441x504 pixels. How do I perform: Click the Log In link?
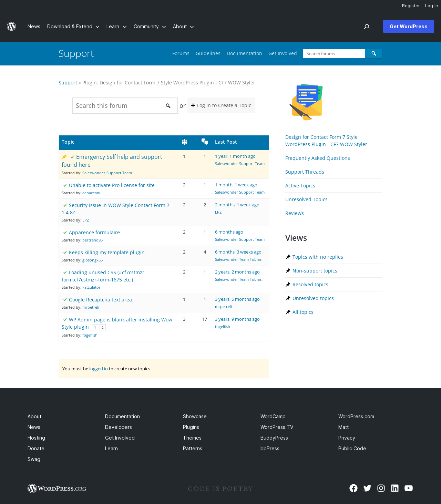point(431,6)
